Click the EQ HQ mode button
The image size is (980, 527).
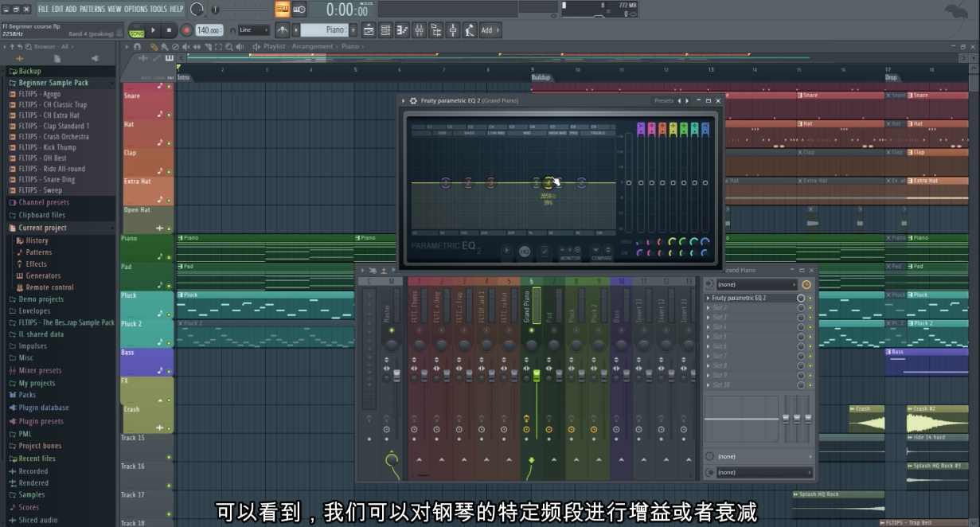[525, 252]
